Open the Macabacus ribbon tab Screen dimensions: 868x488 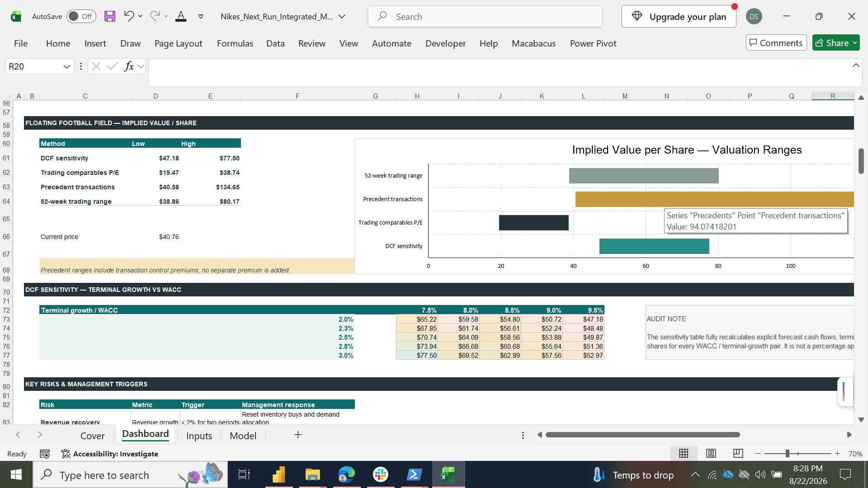pyautogui.click(x=533, y=43)
